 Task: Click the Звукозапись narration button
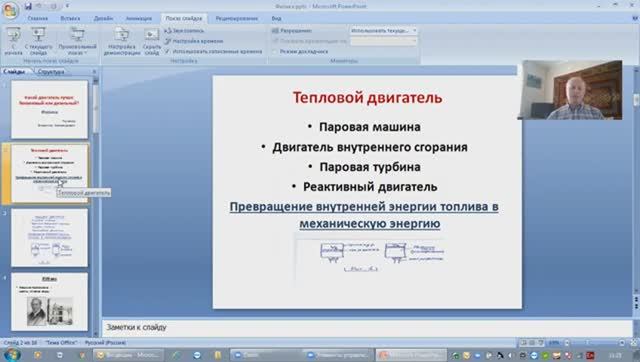point(184,31)
